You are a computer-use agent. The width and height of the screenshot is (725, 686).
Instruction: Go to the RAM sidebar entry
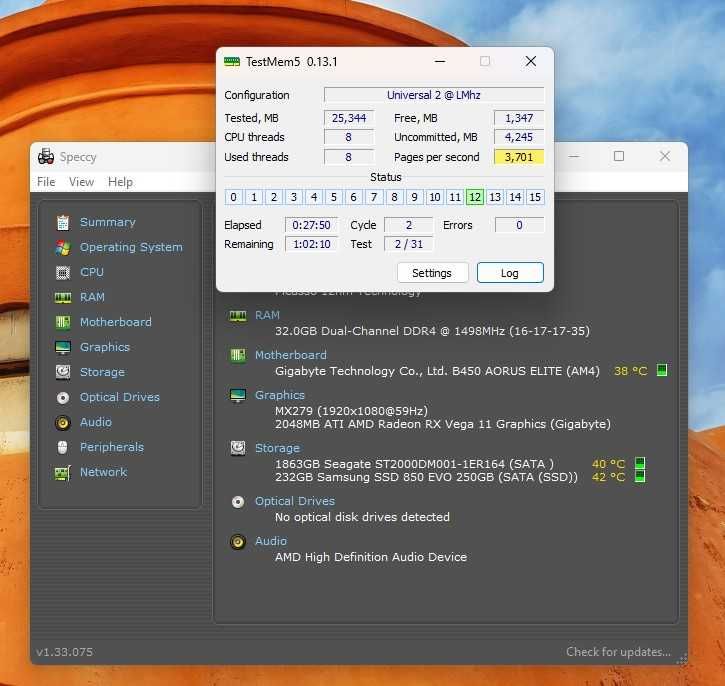[92, 297]
